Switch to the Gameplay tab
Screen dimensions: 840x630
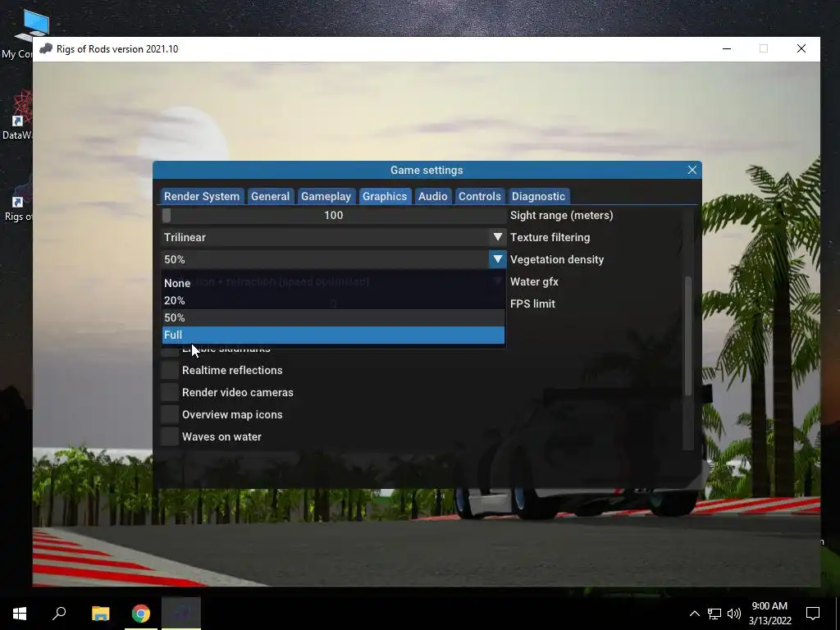[x=326, y=196]
